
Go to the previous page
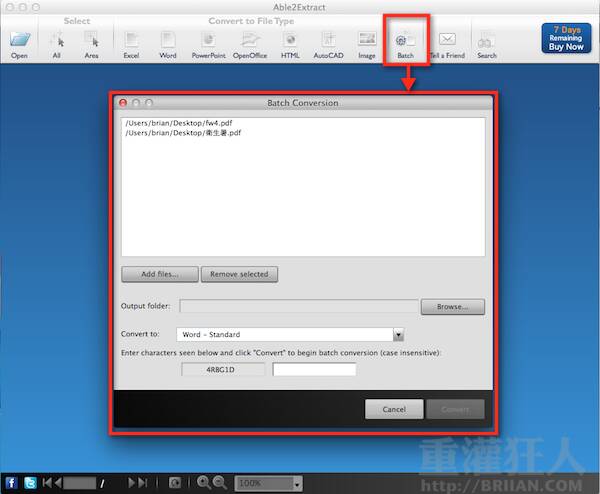(58, 483)
